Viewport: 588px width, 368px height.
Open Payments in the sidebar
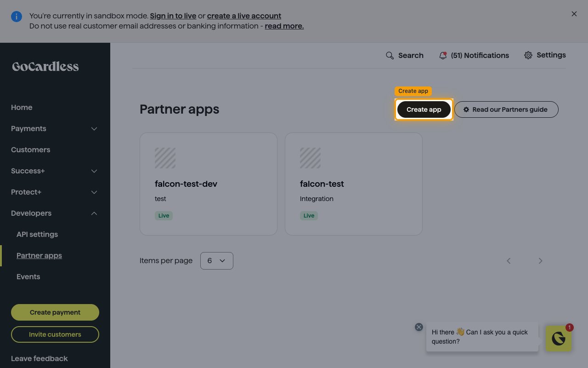click(x=28, y=128)
